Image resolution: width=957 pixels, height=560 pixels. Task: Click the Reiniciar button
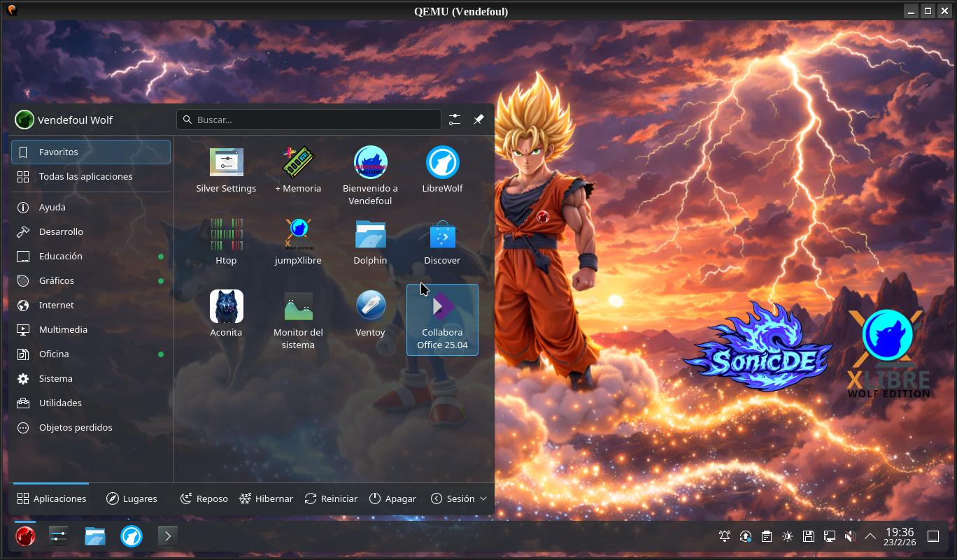[331, 498]
